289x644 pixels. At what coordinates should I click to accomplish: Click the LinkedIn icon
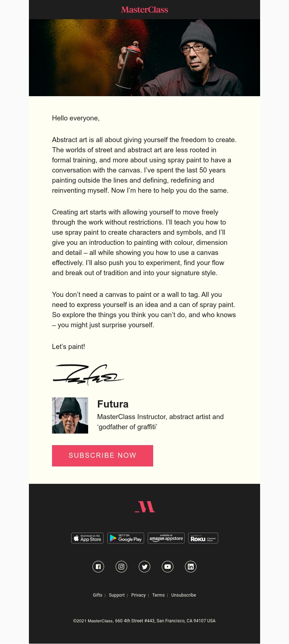(x=191, y=567)
